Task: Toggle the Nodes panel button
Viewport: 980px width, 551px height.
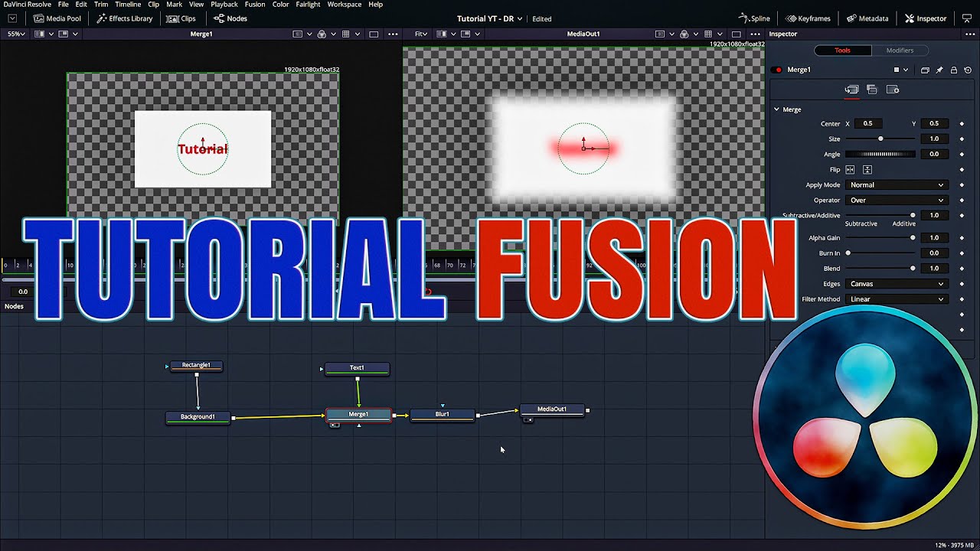Action: [x=230, y=18]
